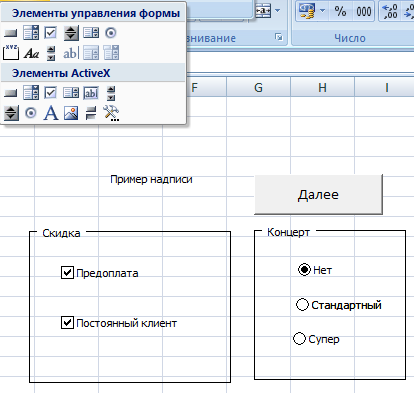Pick the Form Controls List Box icon
Image resolution: width=414 pixels, height=393 pixels.
(91, 33)
